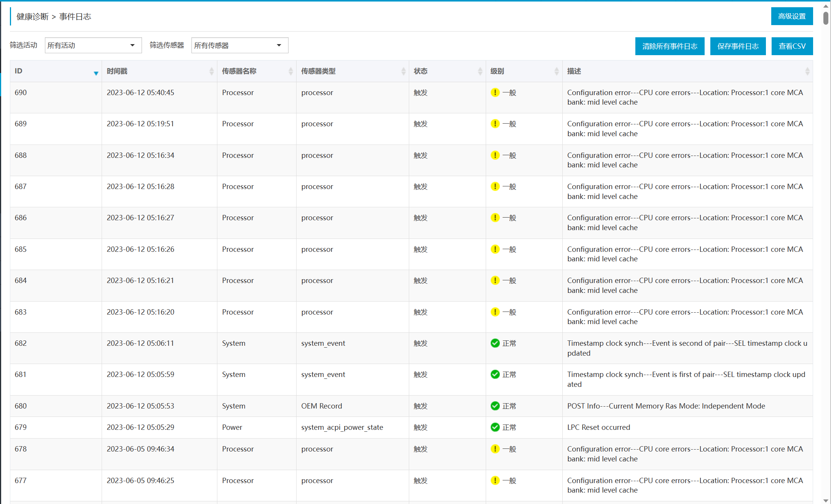Screen dimensions: 831x504
Task: Click the green check icon for LPC Reset event
Action: click(495, 427)
